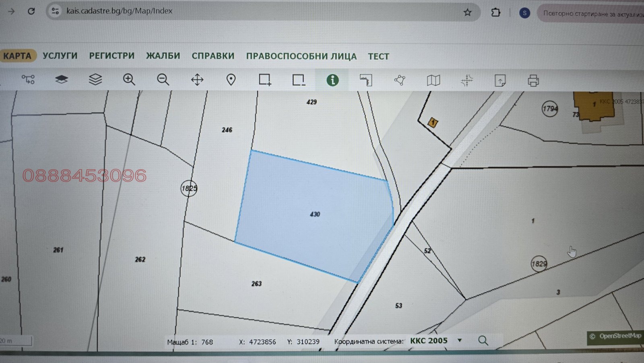Select the measure ruler tool
The height and width of the screenshot is (363, 644).
click(365, 80)
